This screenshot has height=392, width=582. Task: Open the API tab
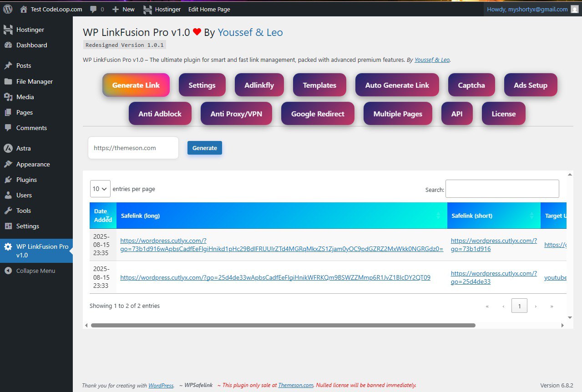click(x=457, y=114)
